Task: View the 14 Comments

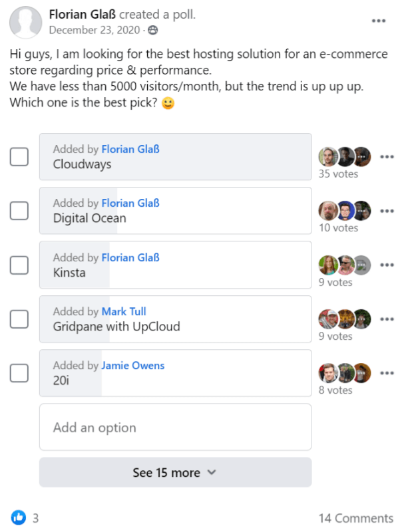Action: click(x=355, y=518)
